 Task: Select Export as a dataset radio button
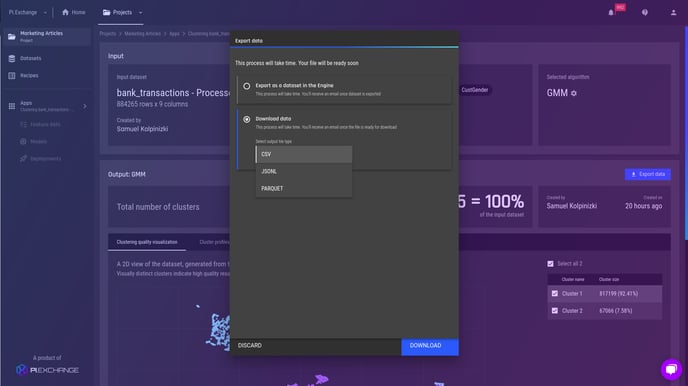pyautogui.click(x=247, y=86)
